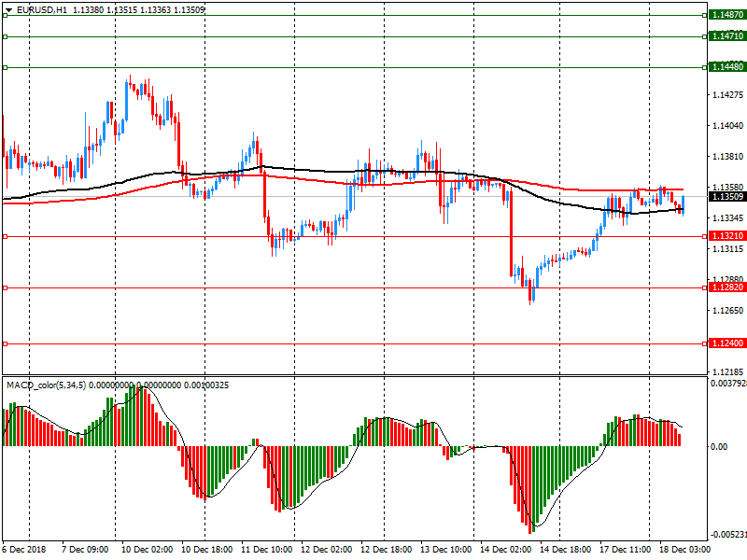Click left handle of the 1.14710 line
The width and height of the screenshot is (747, 560).
point(5,36)
